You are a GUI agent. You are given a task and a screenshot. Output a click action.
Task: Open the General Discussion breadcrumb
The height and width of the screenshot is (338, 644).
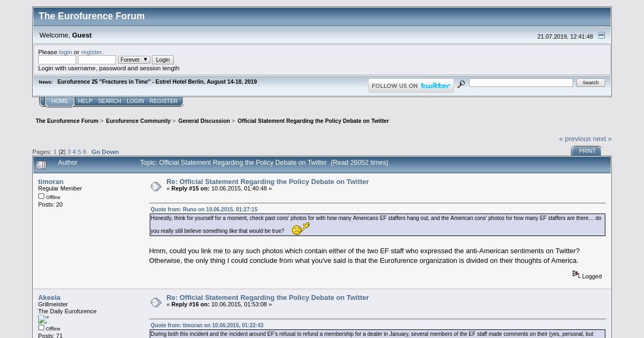pos(204,121)
